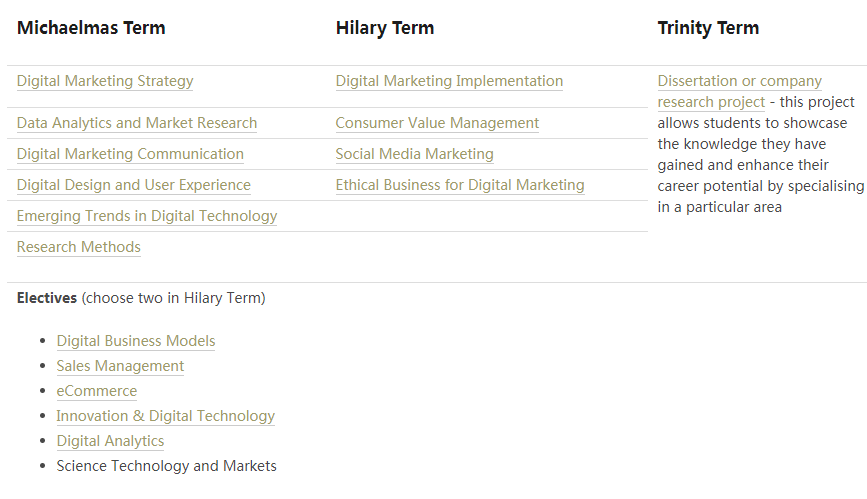Open the Digital Marketing Strategy link

tap(105, 81)
